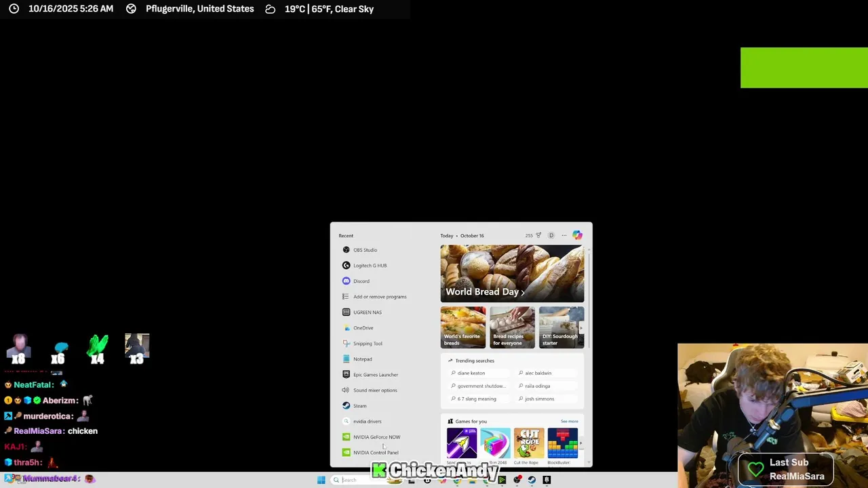Open the Copilot icon in search panel

[x=577, y=235]
